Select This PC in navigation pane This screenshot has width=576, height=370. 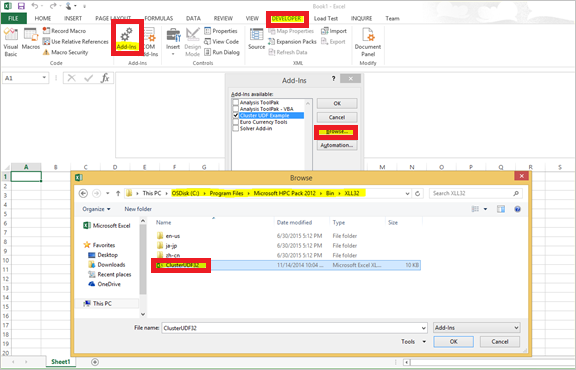[98, 303]
